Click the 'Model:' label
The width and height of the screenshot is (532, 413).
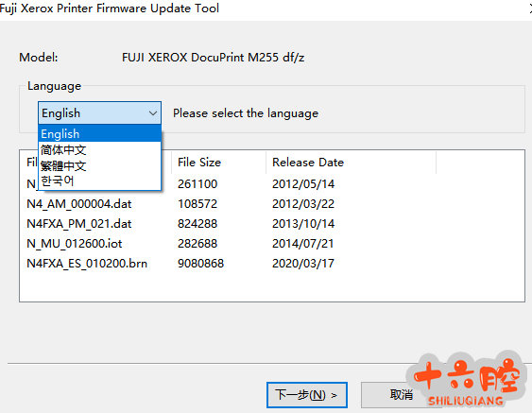point(39,58)
